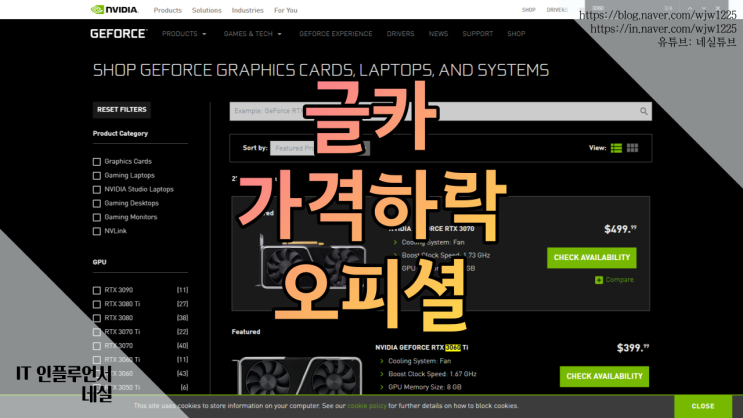Open GEFORCE EXPERIENCE page
743x418 pixels.
(335, 34)
